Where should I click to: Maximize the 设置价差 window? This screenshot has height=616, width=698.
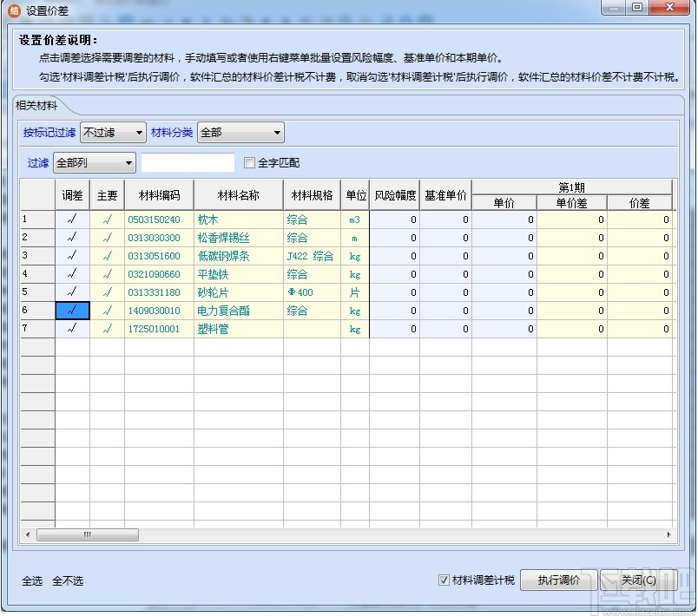click(x=637, y=8)
